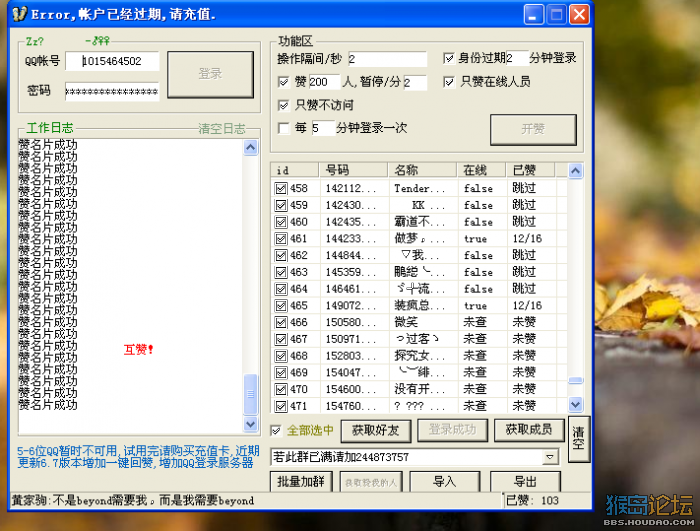Viewport: 700px width, 531px height.
Task: Click the vertical 清空 button
Action: [x=579, y=439]
